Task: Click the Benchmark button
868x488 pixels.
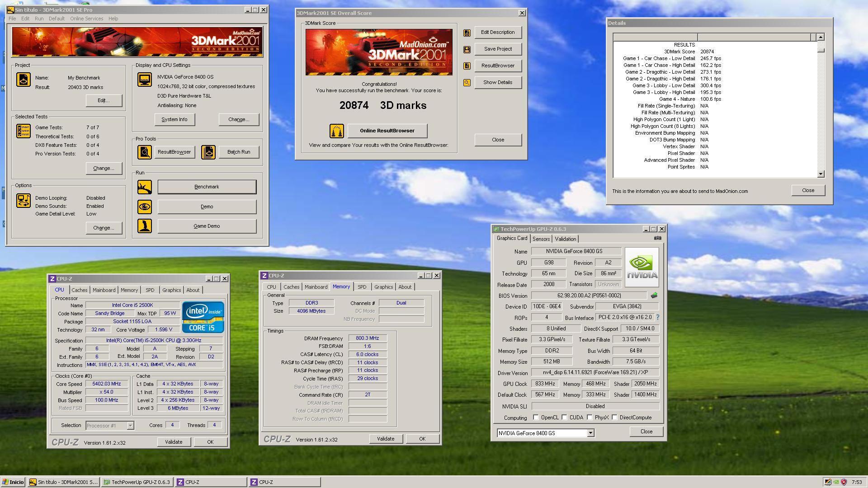Action: (x=207, y=187)
